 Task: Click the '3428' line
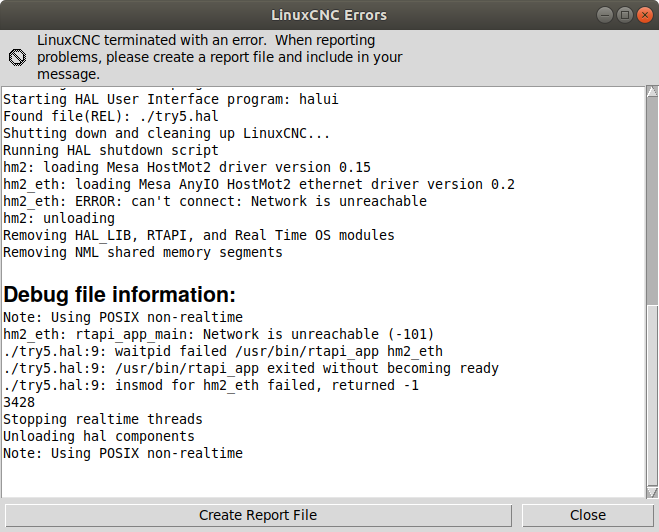[19, 403]
